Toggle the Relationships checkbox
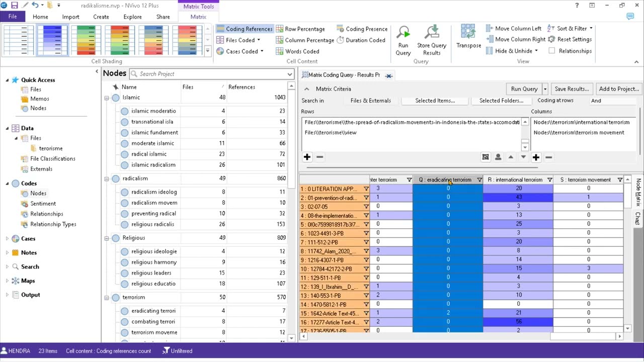The image size is (644, 362). tap(552, 51)
